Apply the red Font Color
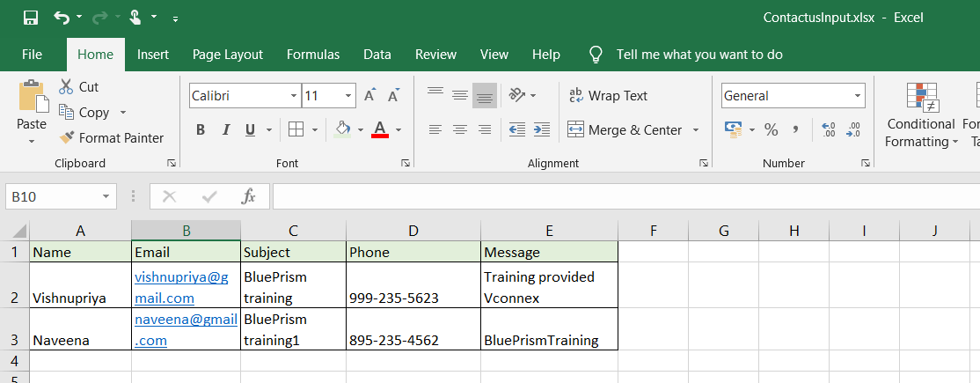Image resolution: width=980 pixels, height=383 pixels. click(x=380, y=129)
